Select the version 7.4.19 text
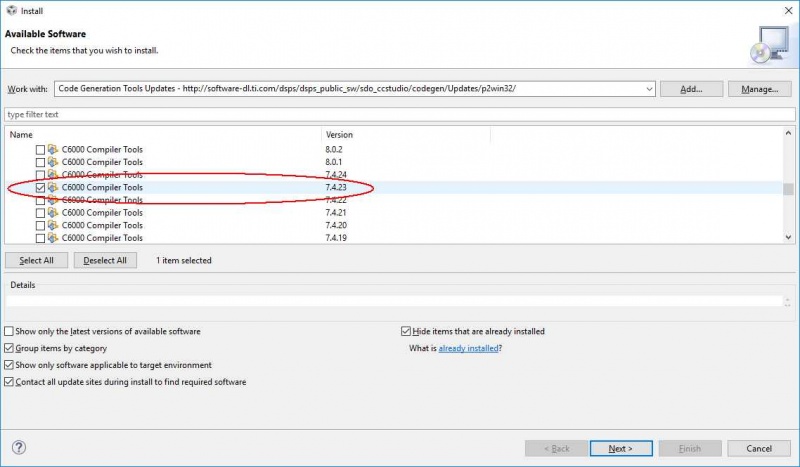Screen dimensions: 800x467 [x=336, y=238]
